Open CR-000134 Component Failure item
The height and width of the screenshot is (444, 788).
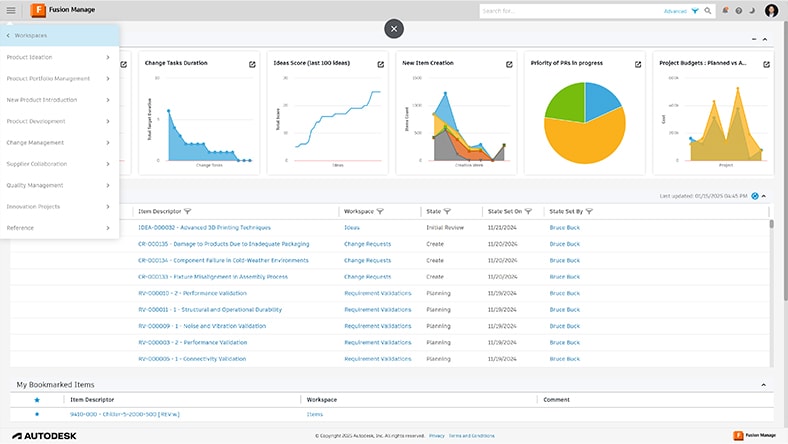pyautogui.click(x=223, y=260)
